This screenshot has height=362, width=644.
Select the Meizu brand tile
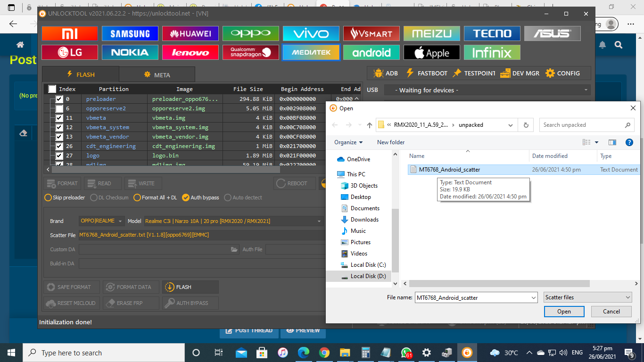(432, 33)
